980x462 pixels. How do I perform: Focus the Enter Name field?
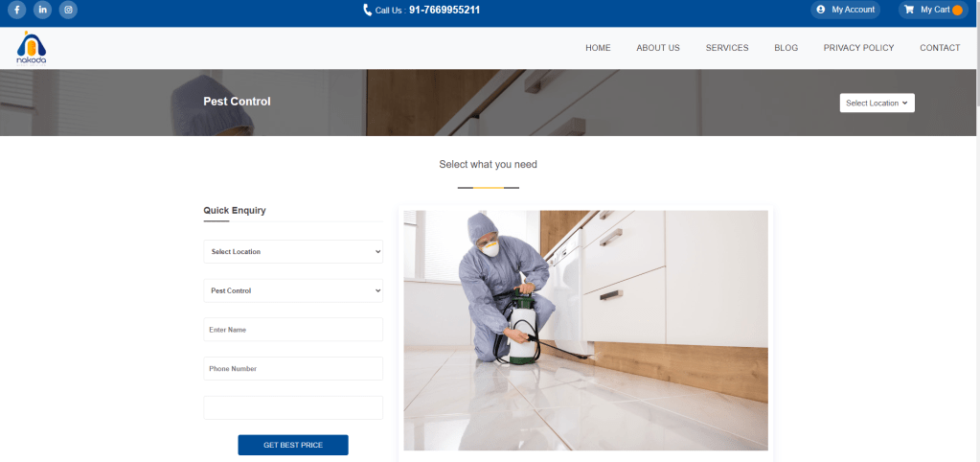292,330
